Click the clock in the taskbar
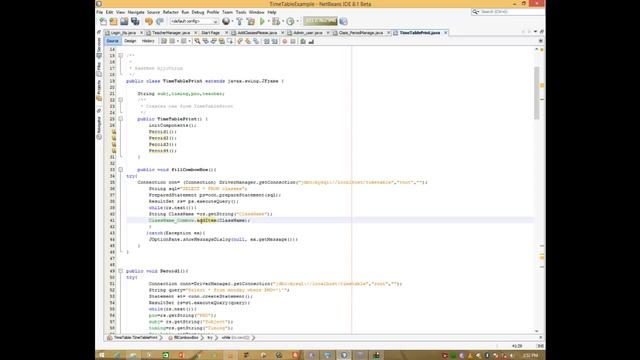Screen dimensions: 640x360 (530, 356)
